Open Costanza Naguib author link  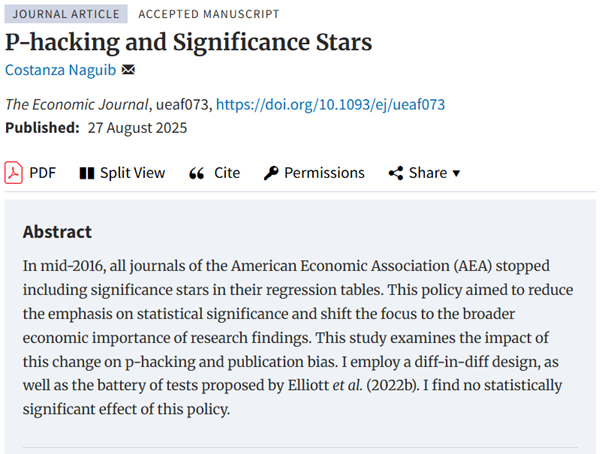click(x=61, y=70)
